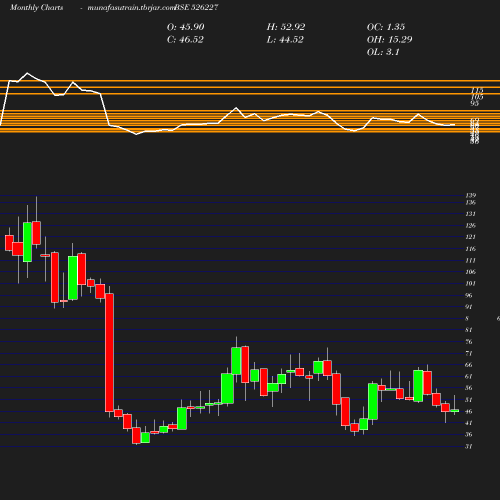Click the 131 price axis label

471,214
